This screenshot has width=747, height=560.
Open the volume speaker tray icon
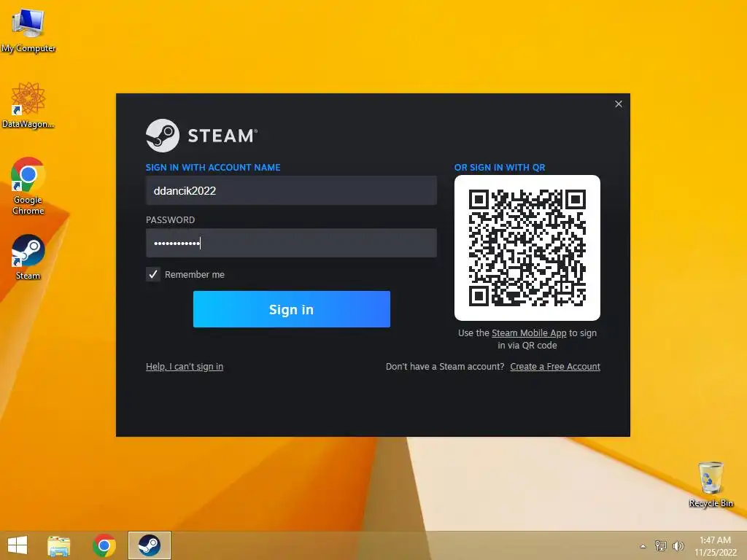tap(678, 545)
